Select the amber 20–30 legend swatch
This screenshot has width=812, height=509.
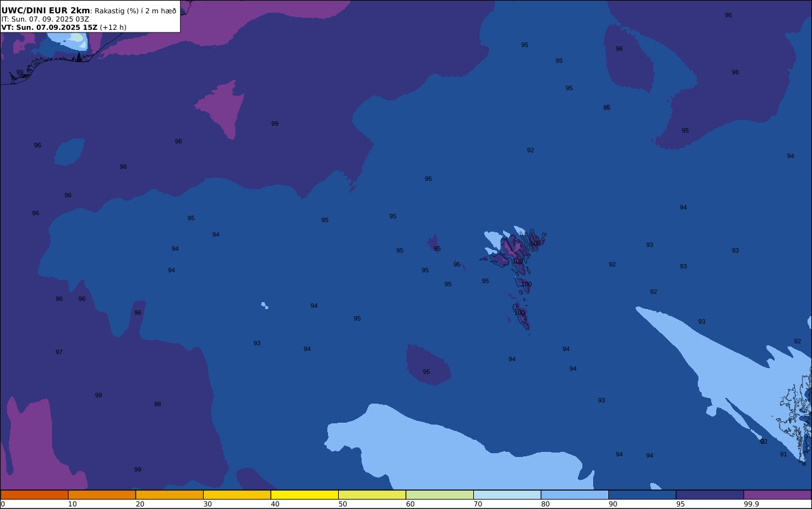(x=169, y=494)
